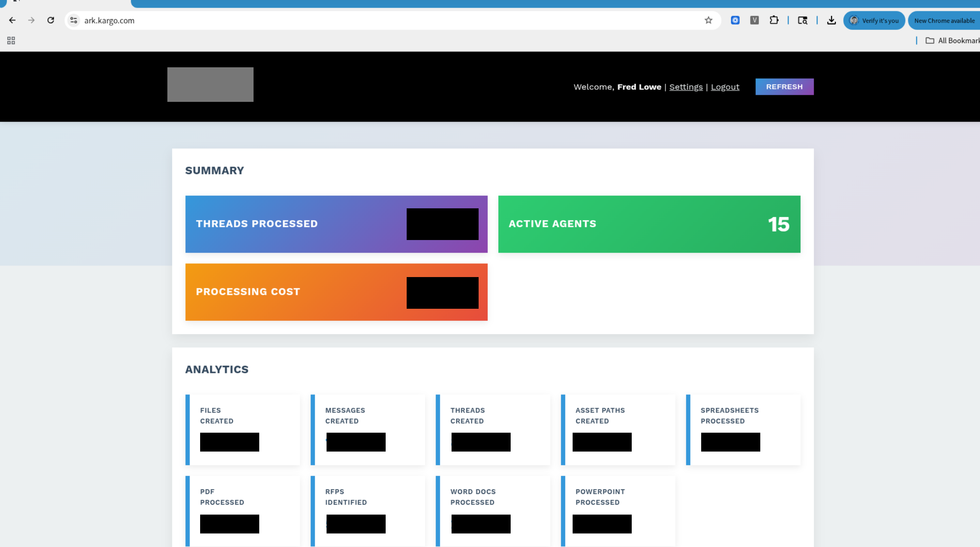Click the purple REFRESH button

click(784, 87)
